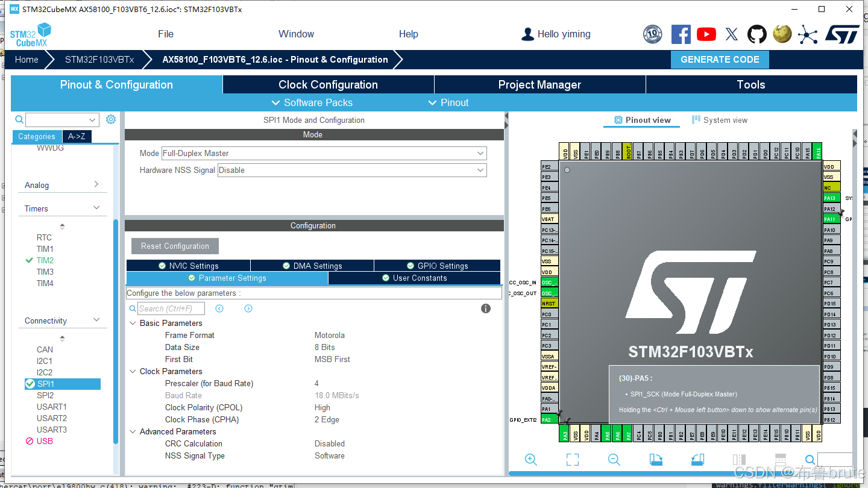Viewport: 868px width, 488px height.
Task: Click the Prescaler value 4
Action: (x=316, y=383)
